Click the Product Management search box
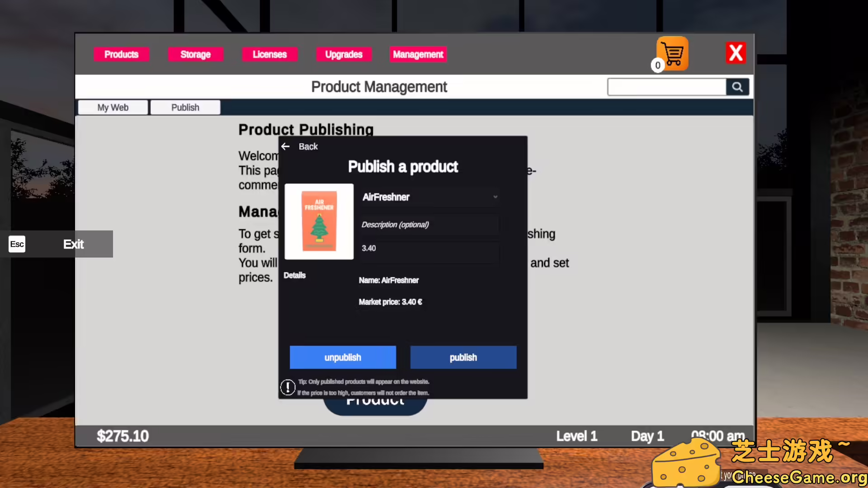The width and height of the screenshot is (868, 488). pos(667,87)
